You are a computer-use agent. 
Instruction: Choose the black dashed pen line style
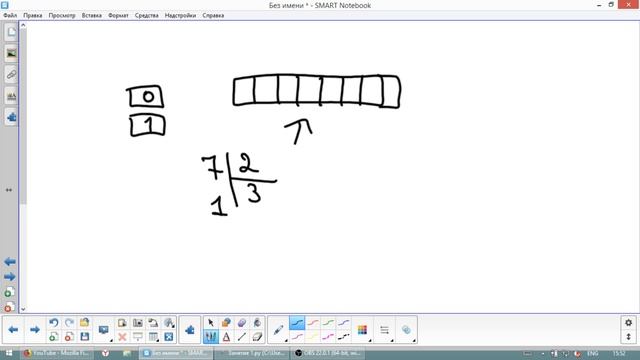(x=344, y=337)
